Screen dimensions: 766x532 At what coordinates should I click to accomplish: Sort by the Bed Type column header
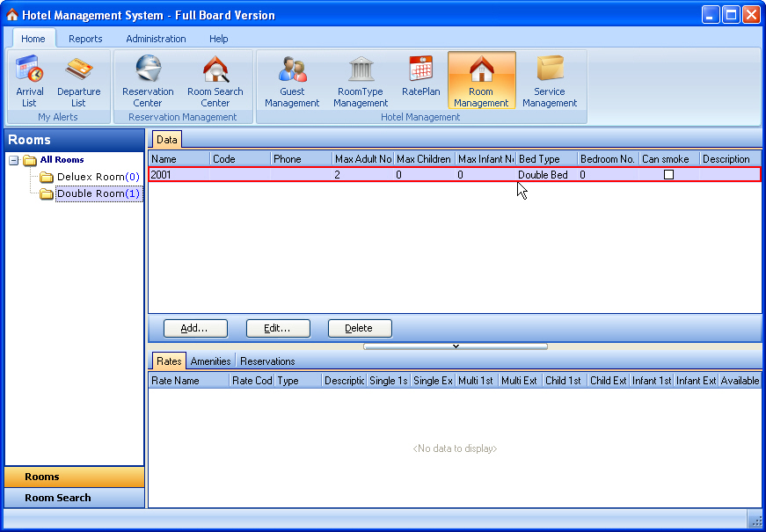click(545, 159)
